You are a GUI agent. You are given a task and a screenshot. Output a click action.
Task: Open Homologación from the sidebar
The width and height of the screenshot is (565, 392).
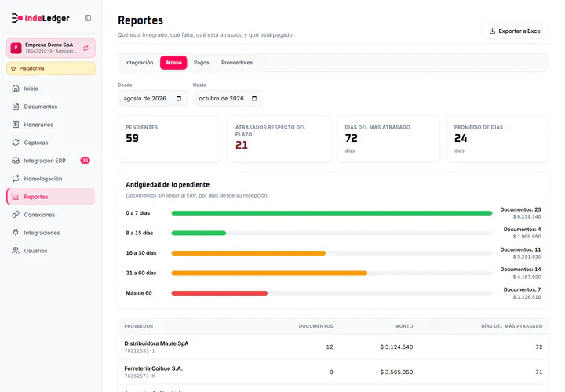(51, 178)
